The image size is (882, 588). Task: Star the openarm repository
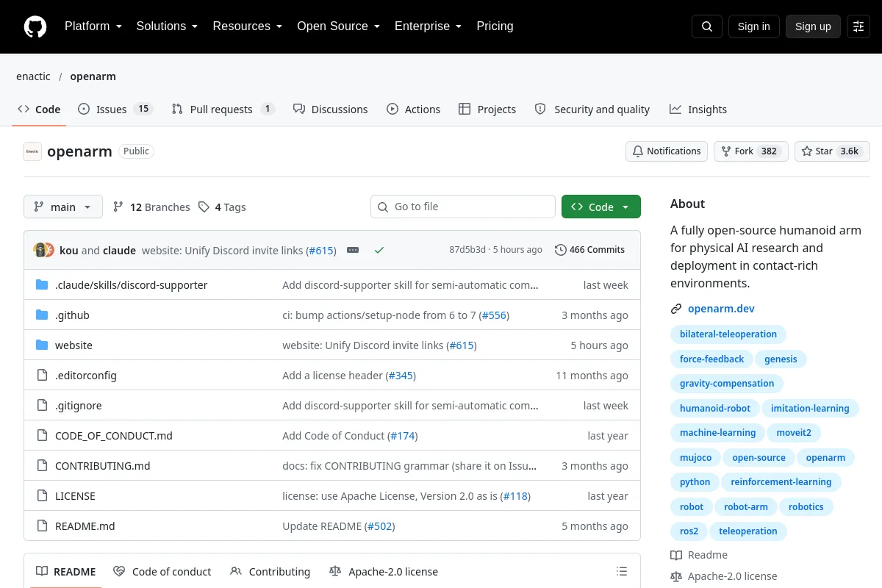[x=832, y=151]
